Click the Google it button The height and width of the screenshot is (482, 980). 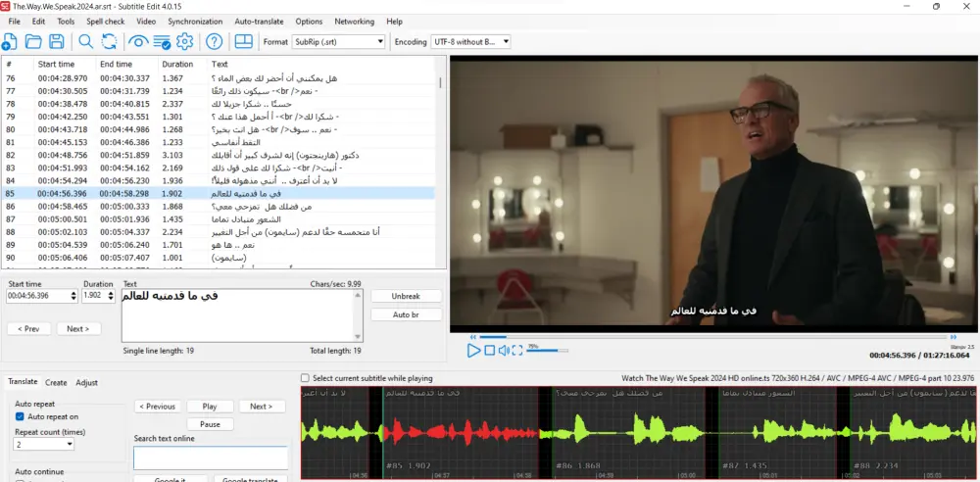[x=171, y=479]
